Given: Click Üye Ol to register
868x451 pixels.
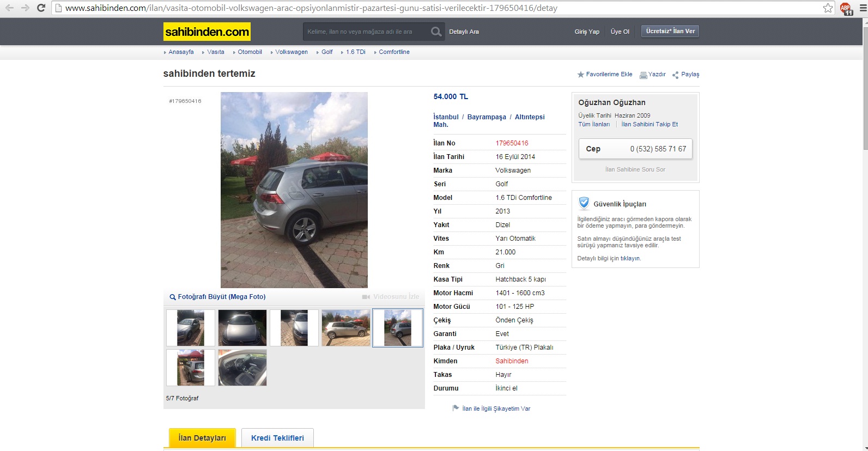Looking at the screenshot, I should tap(620, 32).
